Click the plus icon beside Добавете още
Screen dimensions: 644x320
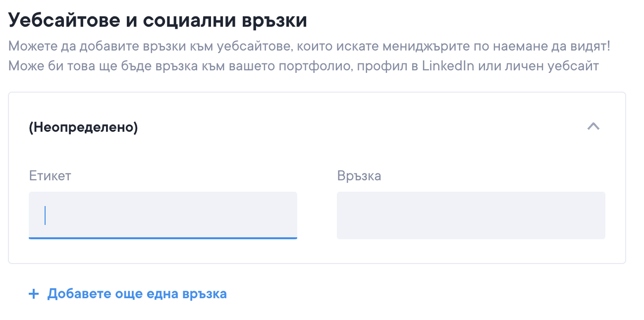coord(34,294)
